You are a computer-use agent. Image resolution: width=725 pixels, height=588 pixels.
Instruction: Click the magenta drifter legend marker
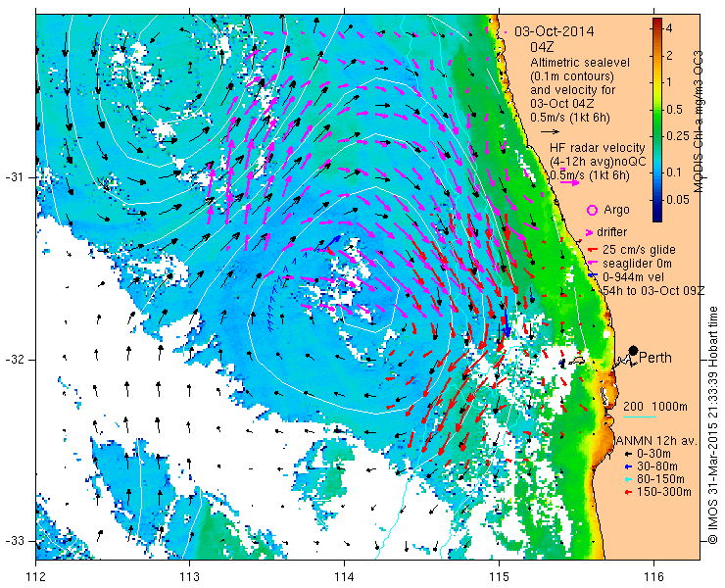590,232
